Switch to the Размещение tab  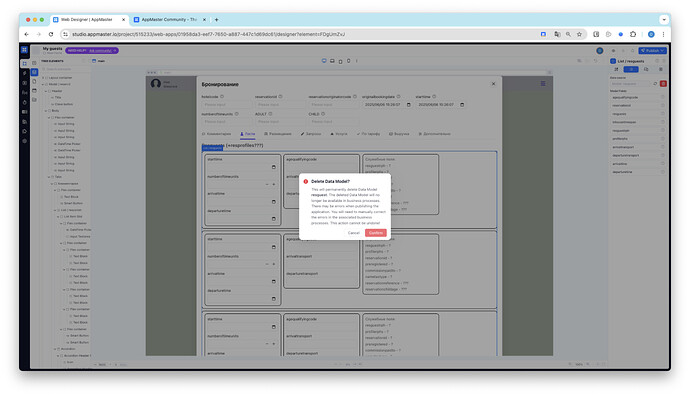278,134
